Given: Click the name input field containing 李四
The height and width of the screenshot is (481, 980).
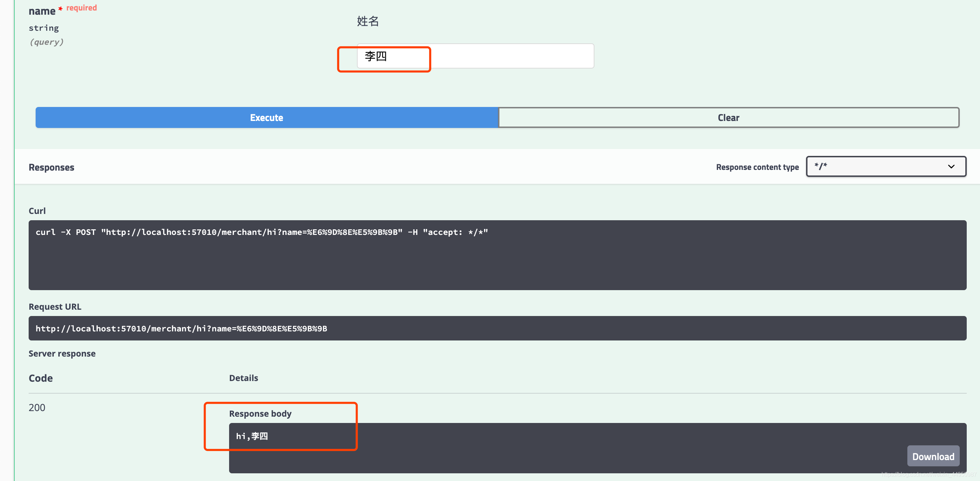Looking at the screenshot, I should pos(475,56).
